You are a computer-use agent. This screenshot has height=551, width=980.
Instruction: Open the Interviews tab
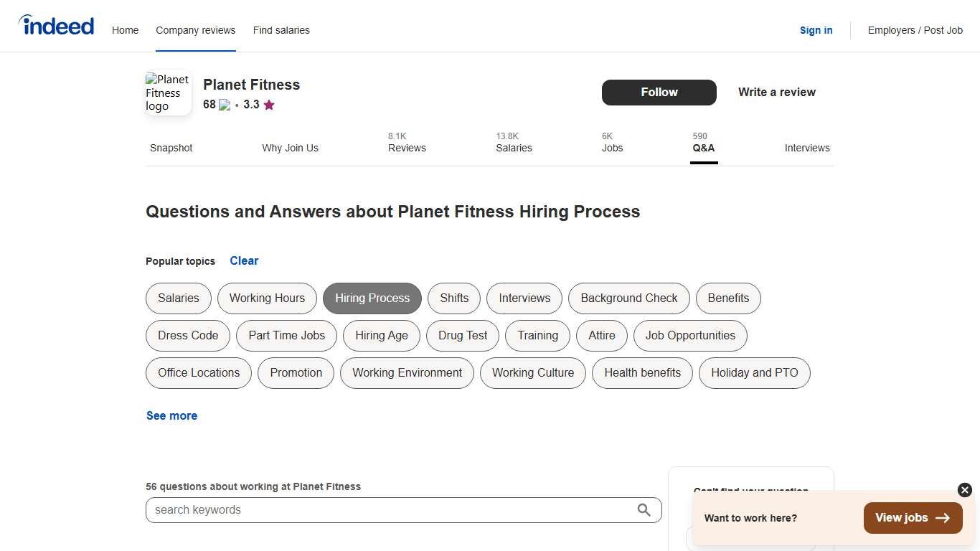pyautogui.click(x=807, y=148)
